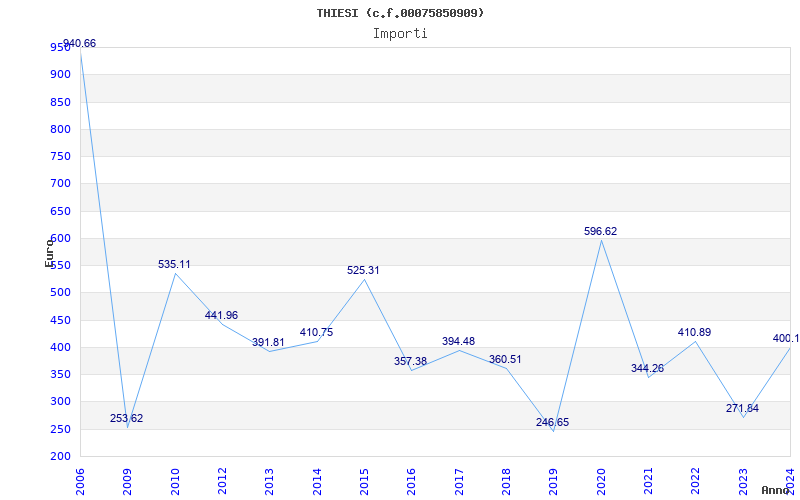
Task: Select the 360.51 data label
Action: (505, 359)
